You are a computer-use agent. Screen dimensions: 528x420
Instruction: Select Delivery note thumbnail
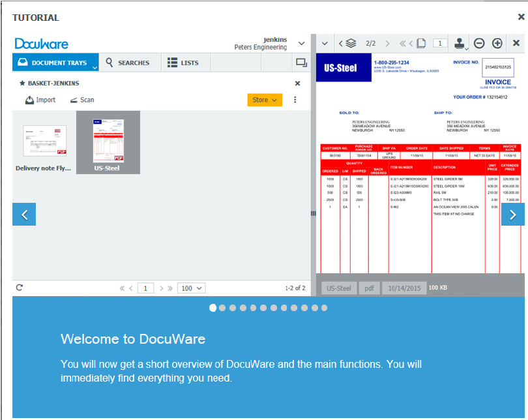point(44,142)
